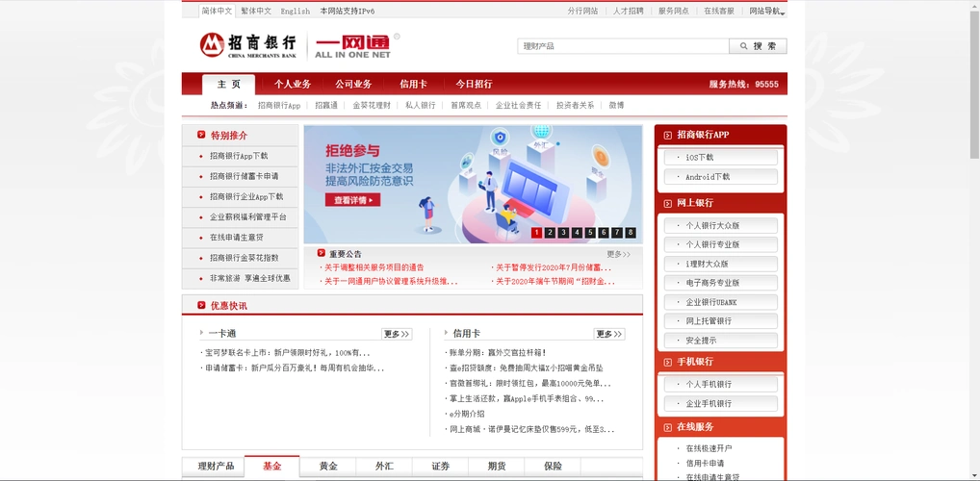Open notice 关于调整相关服务项目的通告
This screenshot has width=980, height=481.
pyautogui.click(x=374, y=267)
